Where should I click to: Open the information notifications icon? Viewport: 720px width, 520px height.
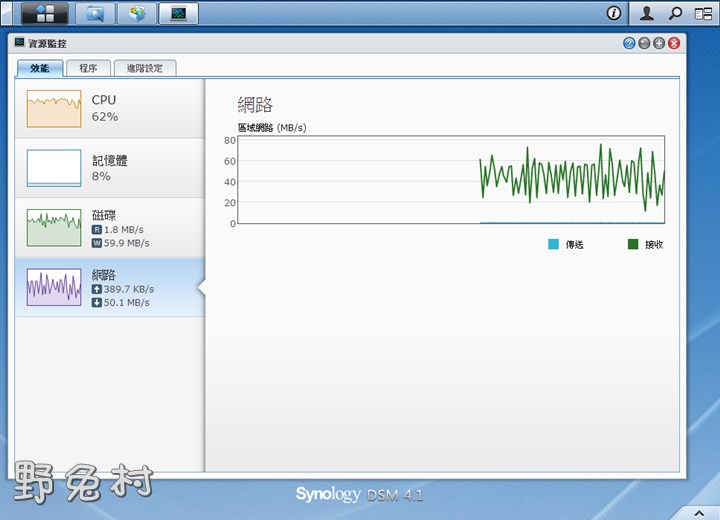click(x=613, y=13)
